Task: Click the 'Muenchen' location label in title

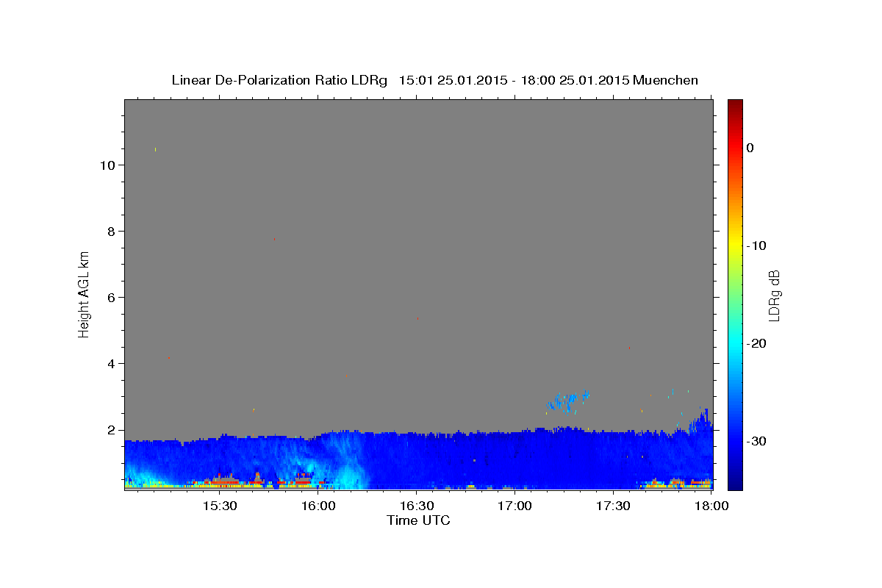Action: click(665, 80)
